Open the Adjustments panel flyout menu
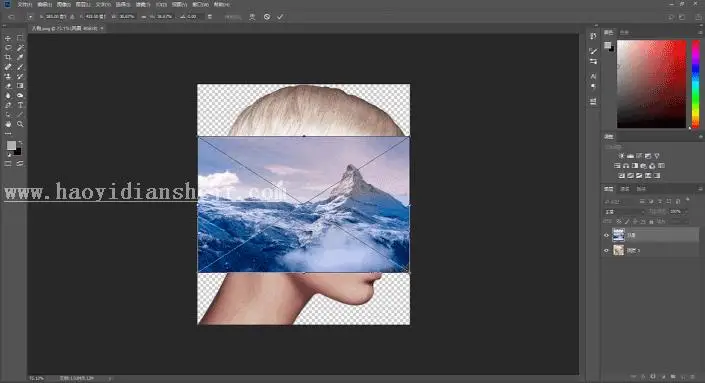705x383 pixels. click(700, 136)
